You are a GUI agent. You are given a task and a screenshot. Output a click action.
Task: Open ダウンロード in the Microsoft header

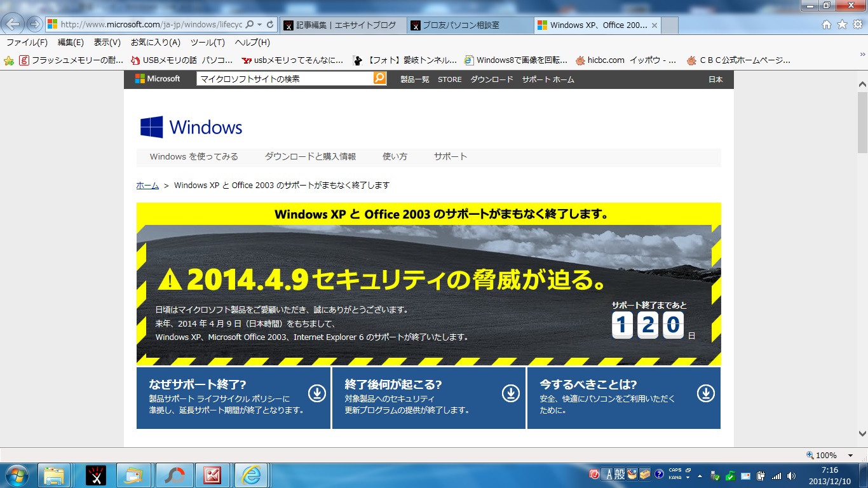pos(492,79)
